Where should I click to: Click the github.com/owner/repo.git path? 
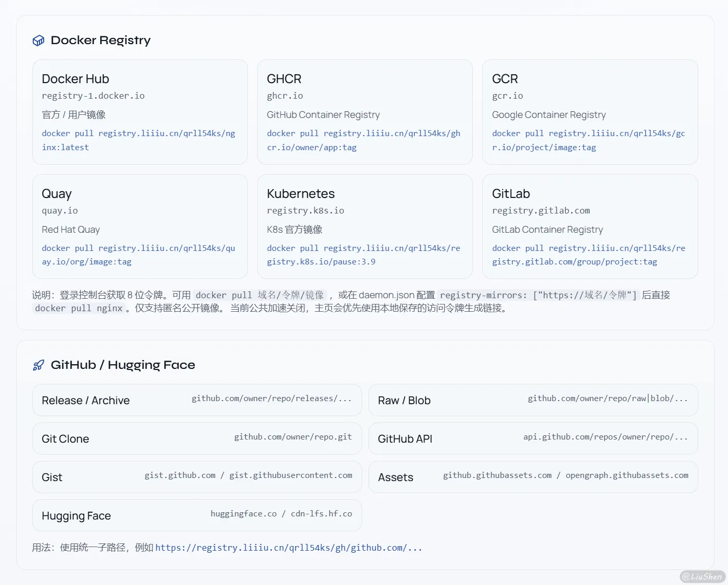[x=293, y=437]
